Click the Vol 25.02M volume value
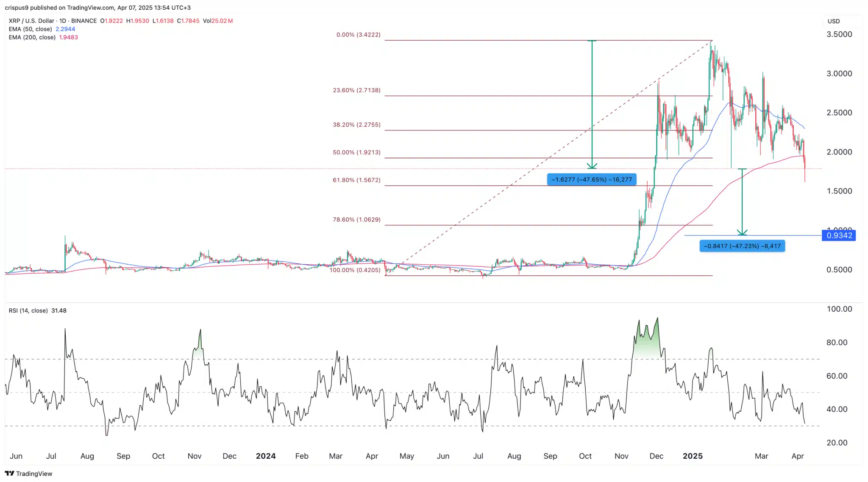 [x=218, y=20]
